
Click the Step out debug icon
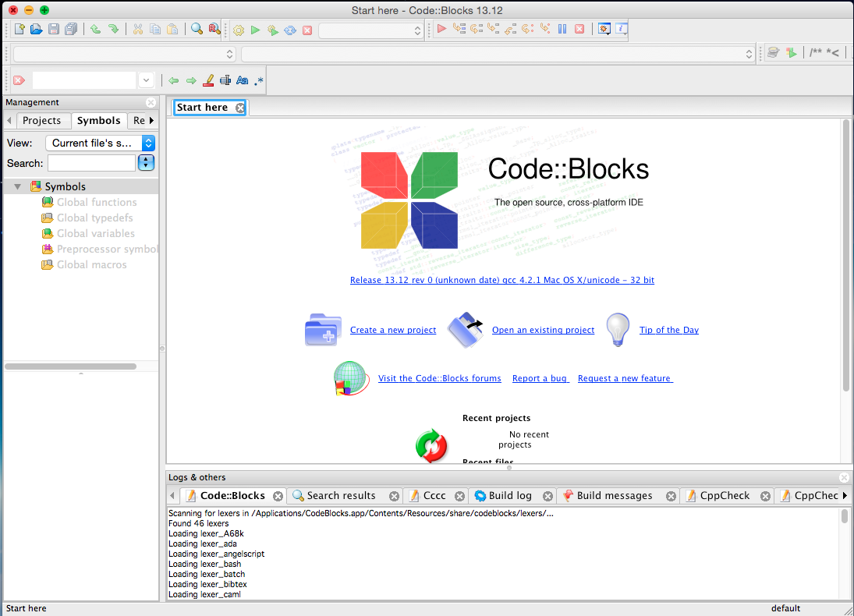510,28
